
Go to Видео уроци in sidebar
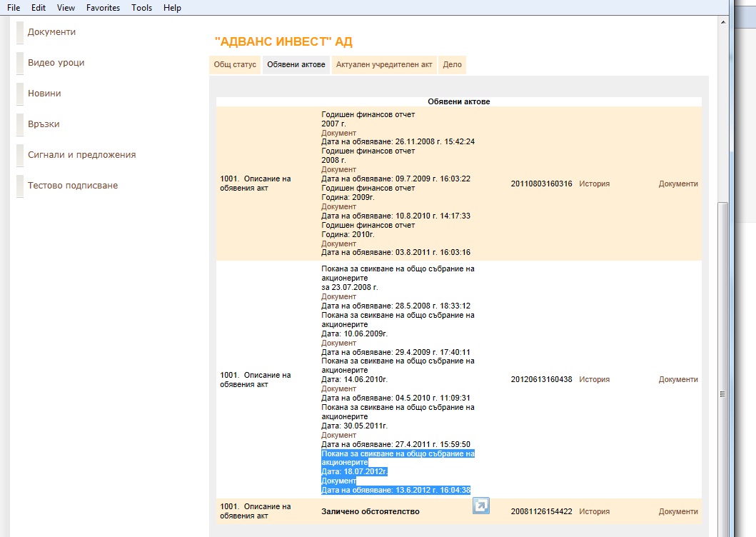56,63
